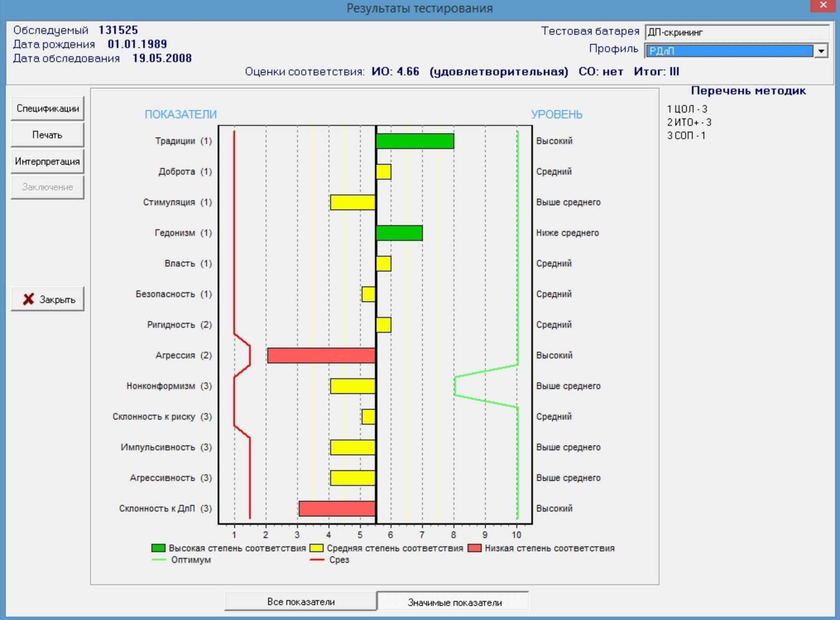Screen dimensions: 840x620
Task: Click the red Агрессия bar
Action: [x=322, y=356]
